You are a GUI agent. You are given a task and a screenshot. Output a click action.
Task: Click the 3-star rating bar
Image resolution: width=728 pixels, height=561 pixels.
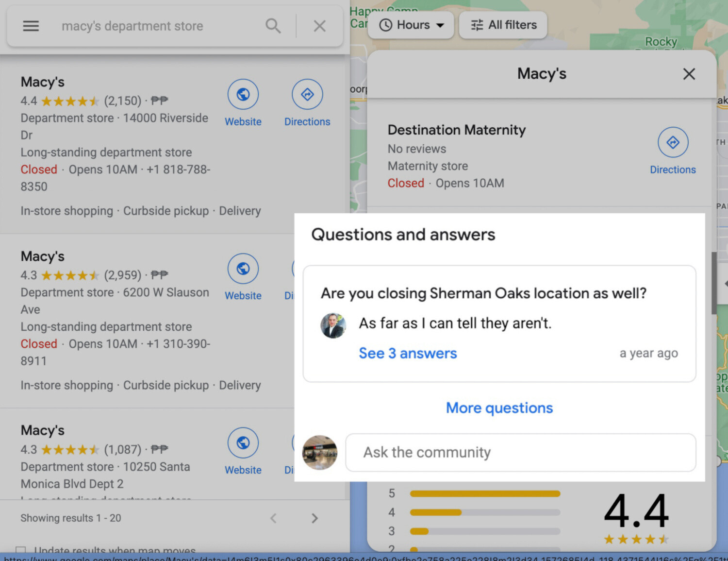(x=485, y=531)
